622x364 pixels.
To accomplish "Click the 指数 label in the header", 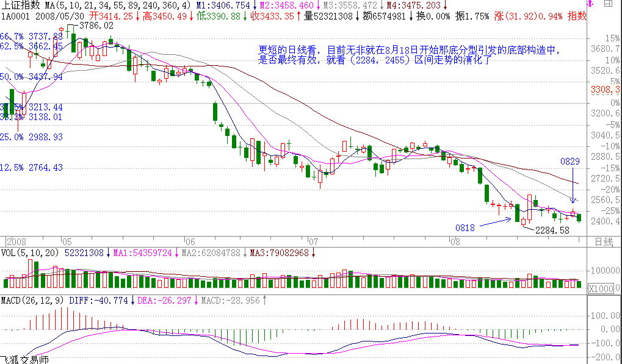I will point(576,16).
